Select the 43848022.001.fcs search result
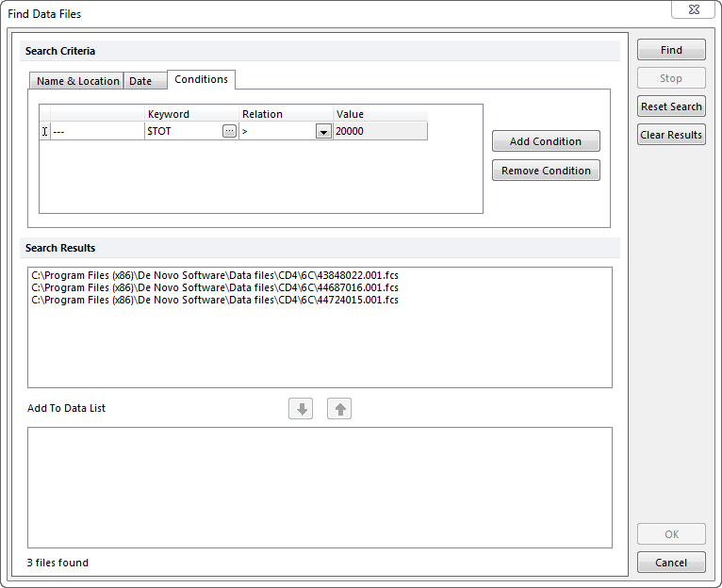 pos(215,275)
